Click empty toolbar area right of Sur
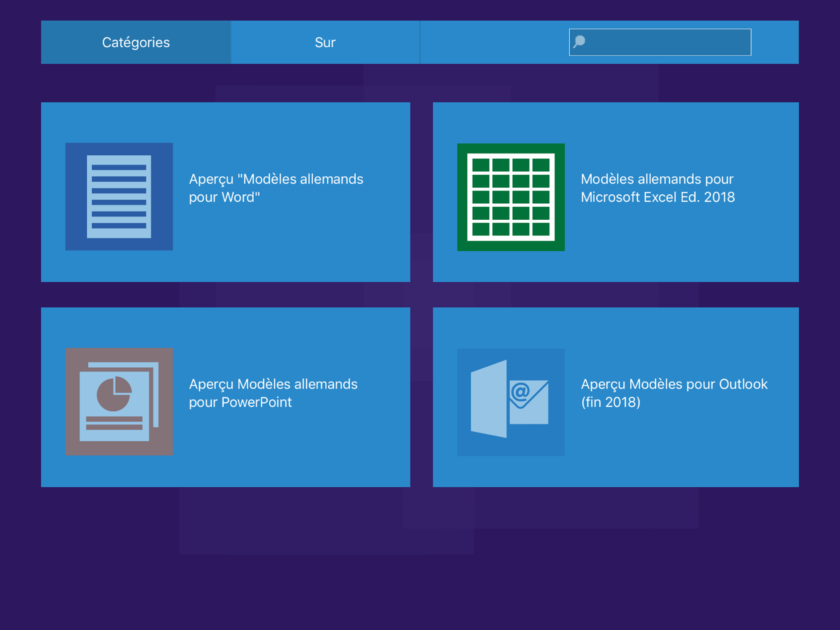Viewport: 840px width, 630px height. (494, 42)
